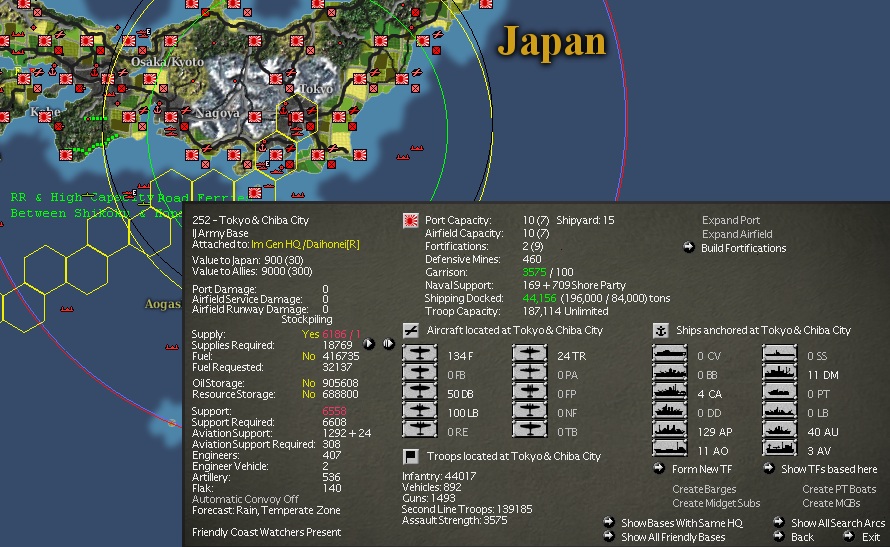Click the dive bomber icon beside 50 DB
Screen dimensions: 890x547
click(x=419, y=392)
